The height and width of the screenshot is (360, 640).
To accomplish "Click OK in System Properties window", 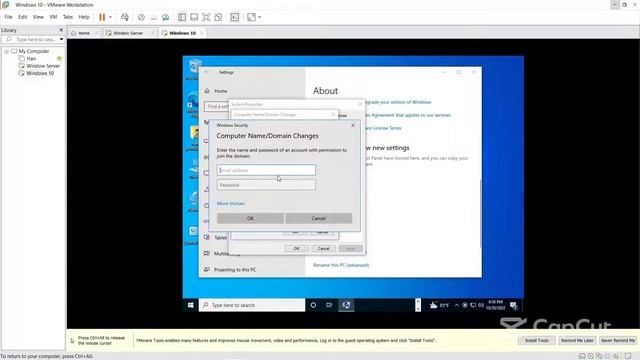I will pyautogui.click(x=296, y=249).
